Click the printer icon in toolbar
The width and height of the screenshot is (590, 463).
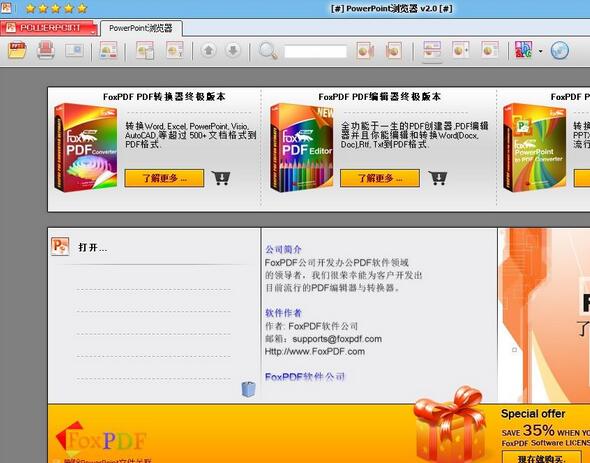(x=46, y=50)
